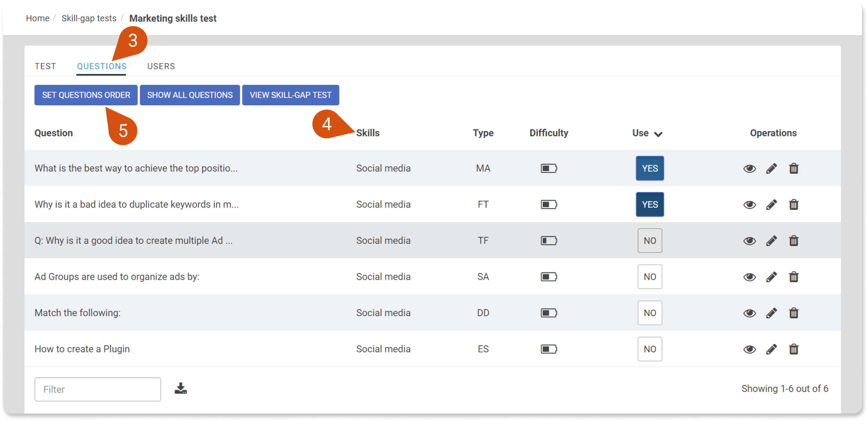Viewport: 868px width, 421px height.
Task: Toggle Use NO for 'Ad Groups are used' question
Action: [x=650, y=277]
